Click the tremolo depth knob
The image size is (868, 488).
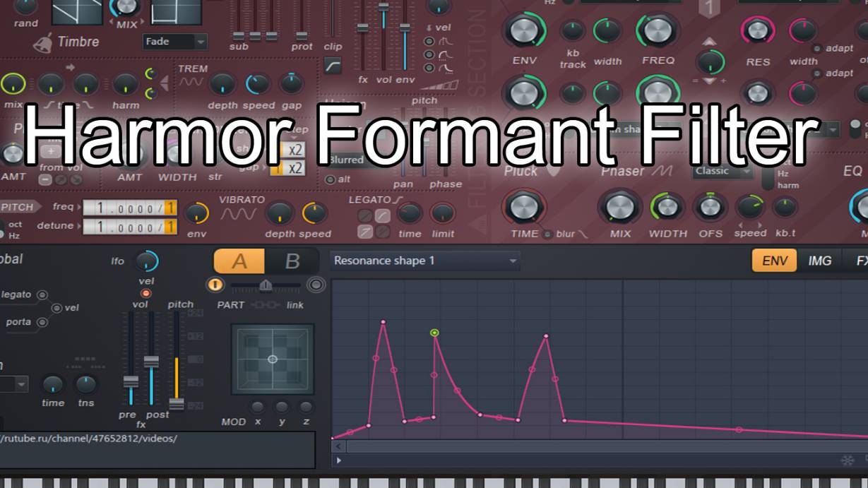(222, 84)
